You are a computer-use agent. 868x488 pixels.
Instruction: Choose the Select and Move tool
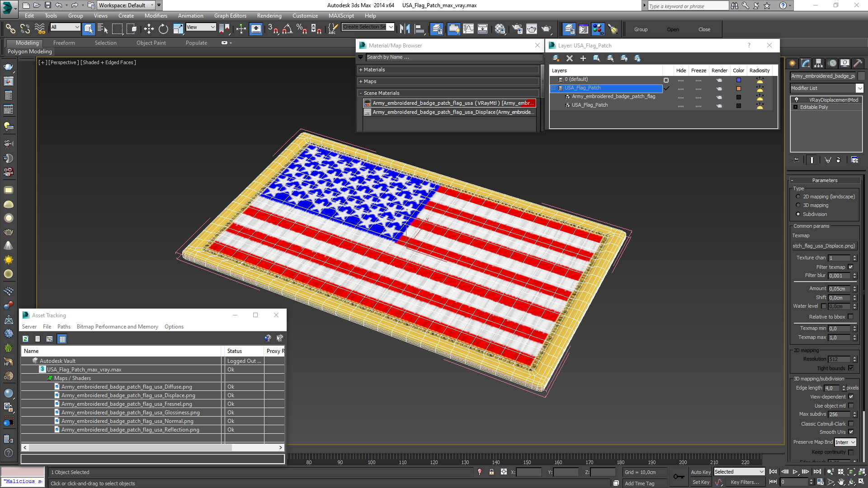click(x=149, y=29)
